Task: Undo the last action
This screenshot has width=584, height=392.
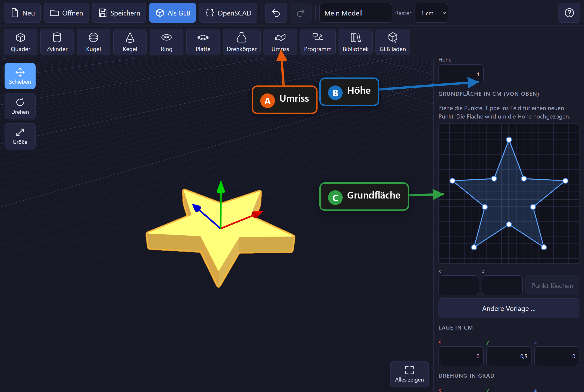Action: [276, 13]
